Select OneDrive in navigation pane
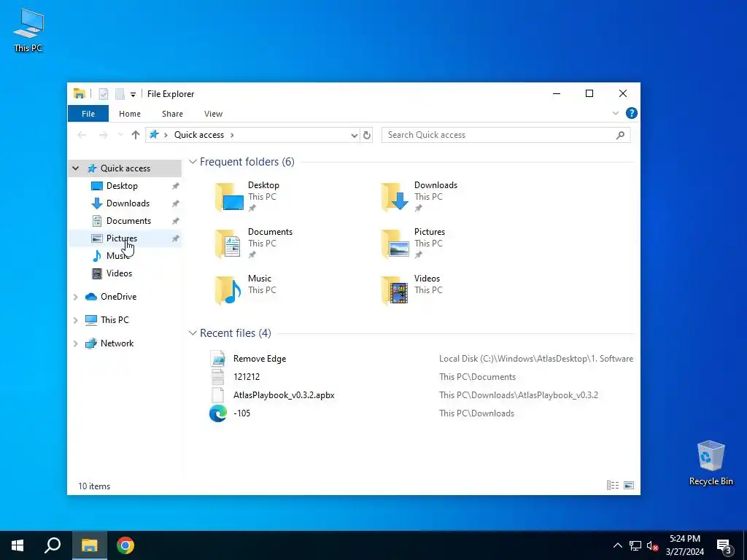 tap(118, 297)
